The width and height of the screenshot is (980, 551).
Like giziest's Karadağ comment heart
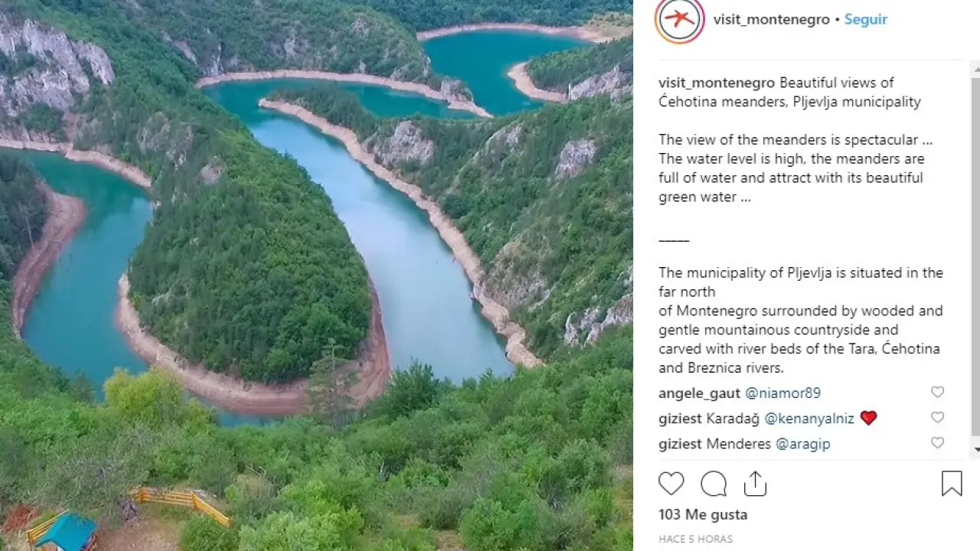click(x=937, y=418)
